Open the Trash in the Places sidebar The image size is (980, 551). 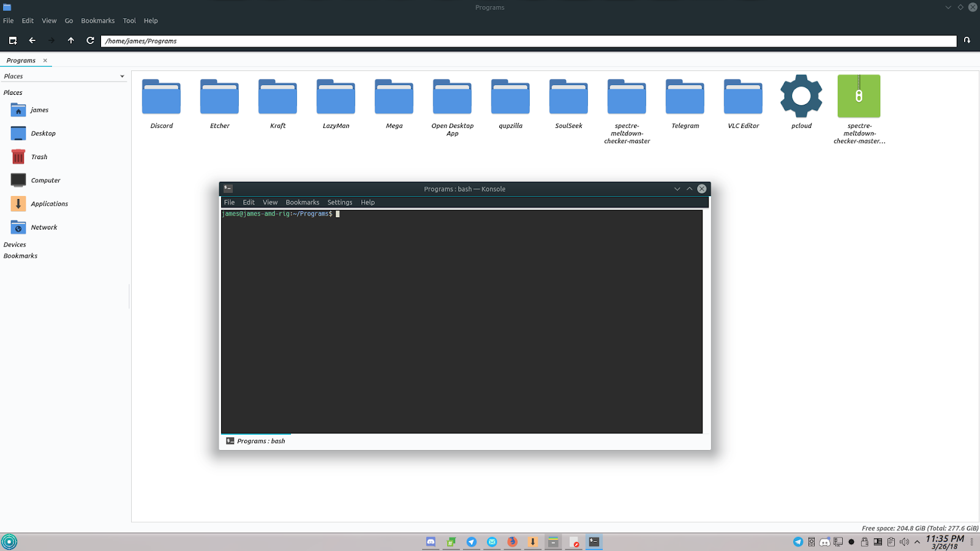pyautogui.click(x=39, y=156)
